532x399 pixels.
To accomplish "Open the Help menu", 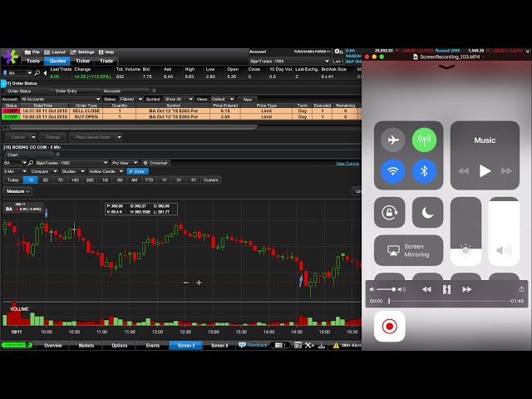I will point(106,52).
